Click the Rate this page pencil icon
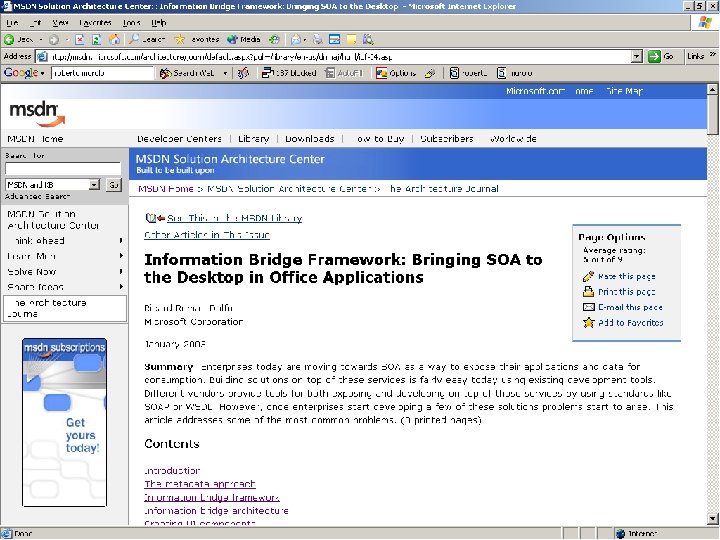This screenshot has width=720, height=540. coord(588,276)
